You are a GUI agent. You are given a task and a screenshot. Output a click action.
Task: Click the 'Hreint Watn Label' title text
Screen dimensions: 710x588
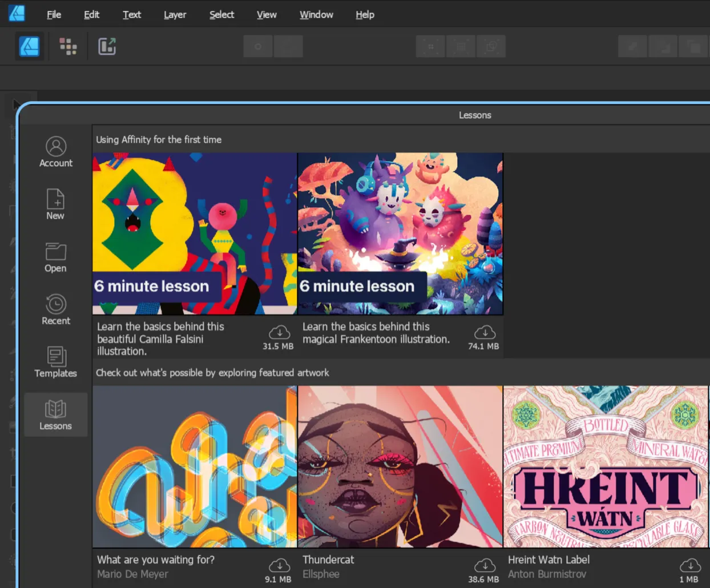(548, 559)
